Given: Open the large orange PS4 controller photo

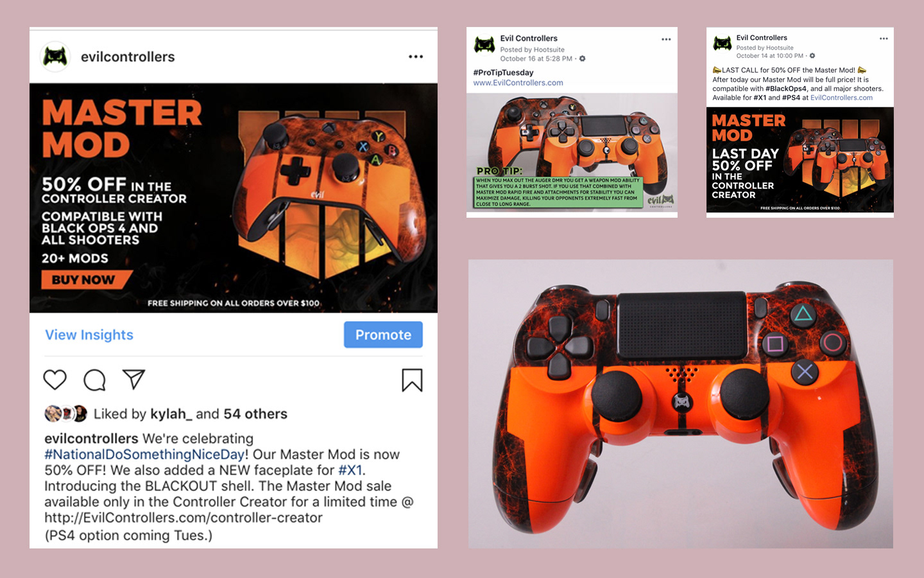Looking at the screenshot, I should (681, 404).
